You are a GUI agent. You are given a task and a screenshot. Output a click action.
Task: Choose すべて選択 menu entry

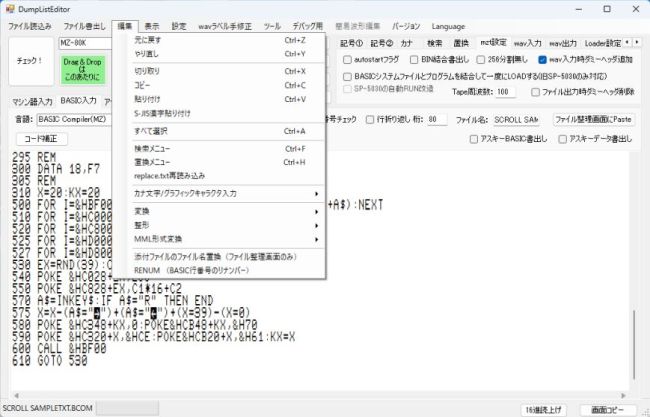(226, 131)
